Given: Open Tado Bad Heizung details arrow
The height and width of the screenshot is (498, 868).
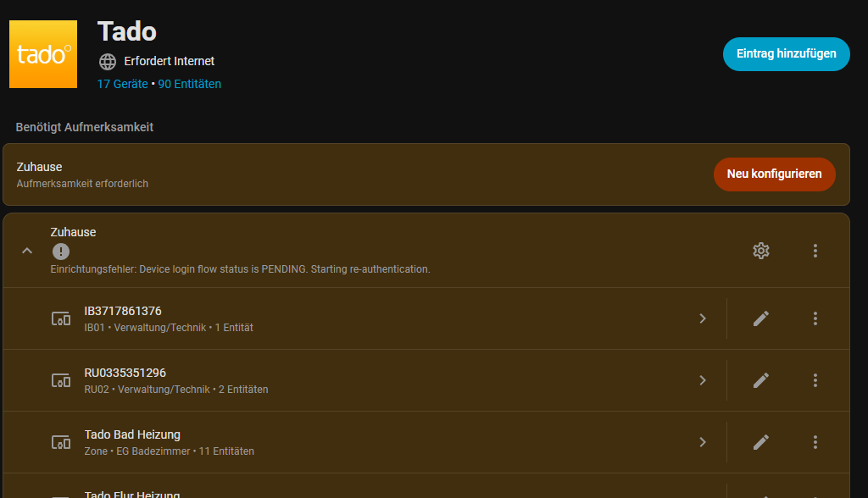Looking at the screenshot, I should pyautogui.click(x=702, y=442).
